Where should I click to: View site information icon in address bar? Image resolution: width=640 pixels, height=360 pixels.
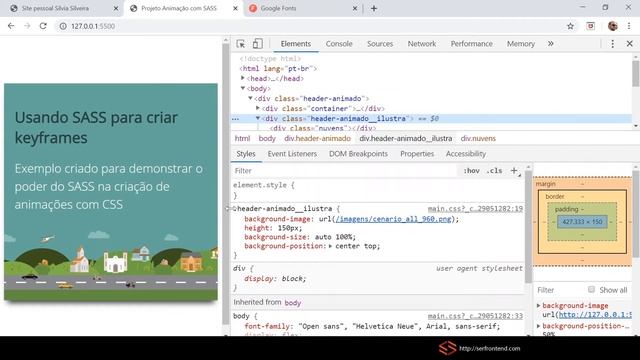63,26
